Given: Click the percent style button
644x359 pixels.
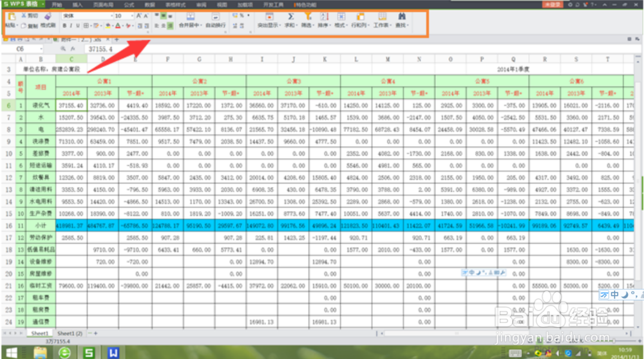Looking at the screenshot, I should pos(242,15).
